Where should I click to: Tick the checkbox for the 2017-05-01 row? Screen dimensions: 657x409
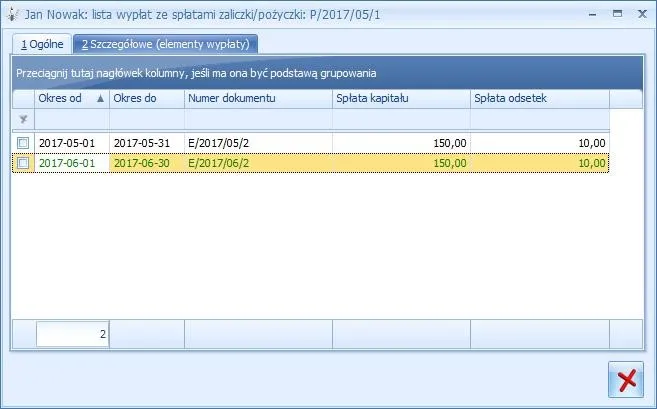pos(23,143)
